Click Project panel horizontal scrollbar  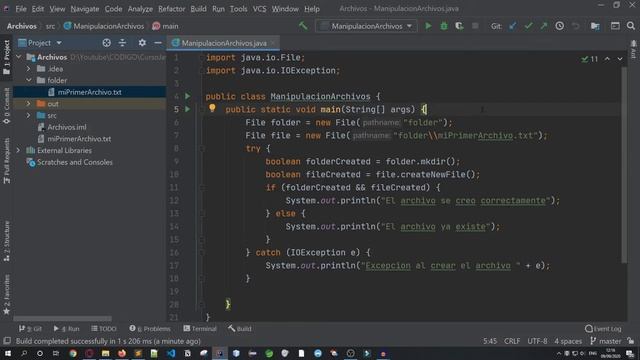click(62, 318)
